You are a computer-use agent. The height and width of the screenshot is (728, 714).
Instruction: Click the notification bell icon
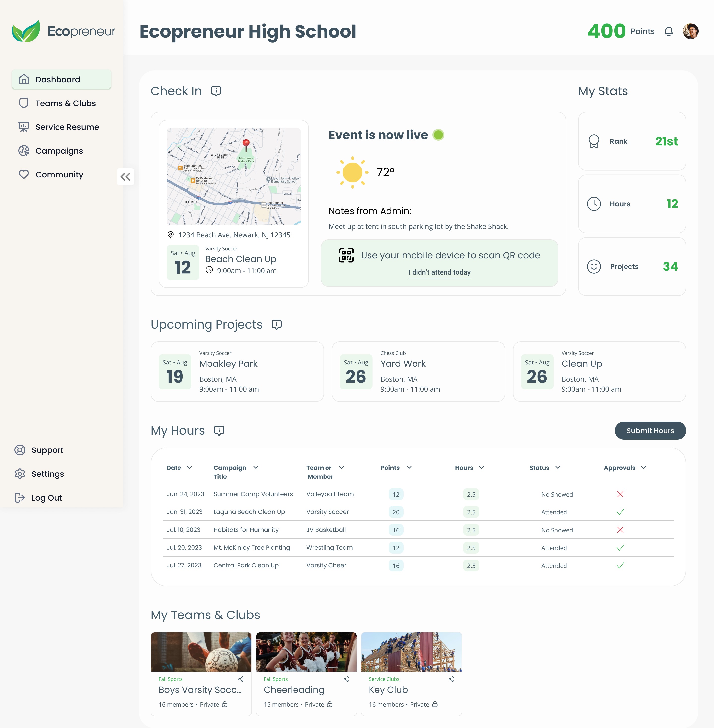coord(669,31)
